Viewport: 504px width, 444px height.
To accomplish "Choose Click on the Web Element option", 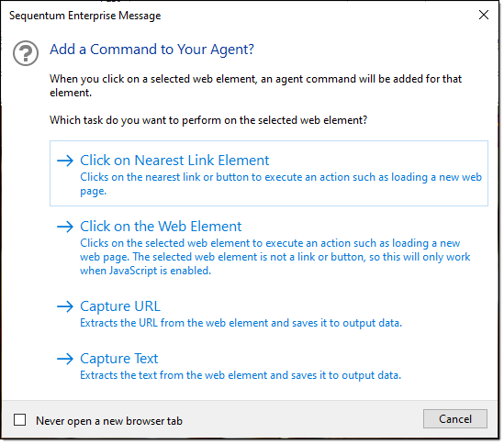I will [269, 248].
